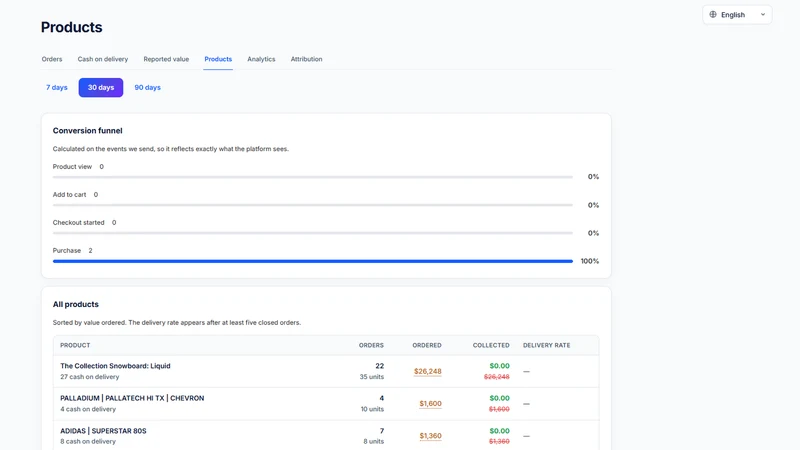
Task: Click the ORDERS column header
Action: click(x=371, y=345)
